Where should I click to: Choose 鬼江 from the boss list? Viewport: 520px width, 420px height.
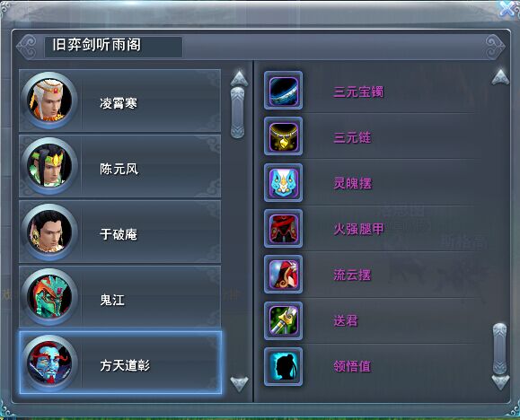click(x=120, y=297)
